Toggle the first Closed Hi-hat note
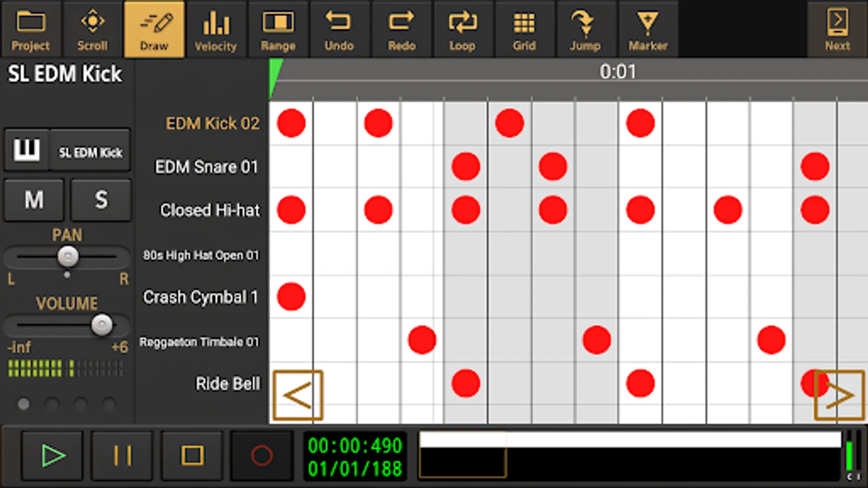Image resolution: width=868 pixels, height=488 pixels. 291,210
